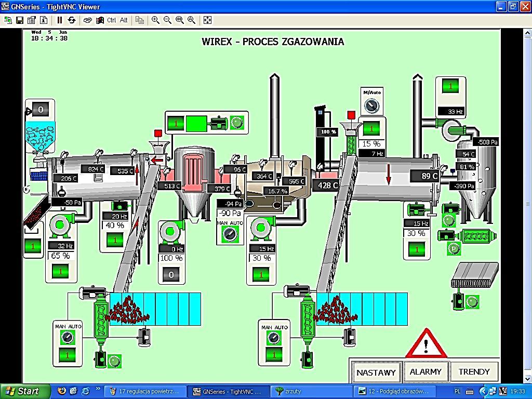Click the Refresh screen icon
This screenshot has height=399, width=532.
pos(72,20)
